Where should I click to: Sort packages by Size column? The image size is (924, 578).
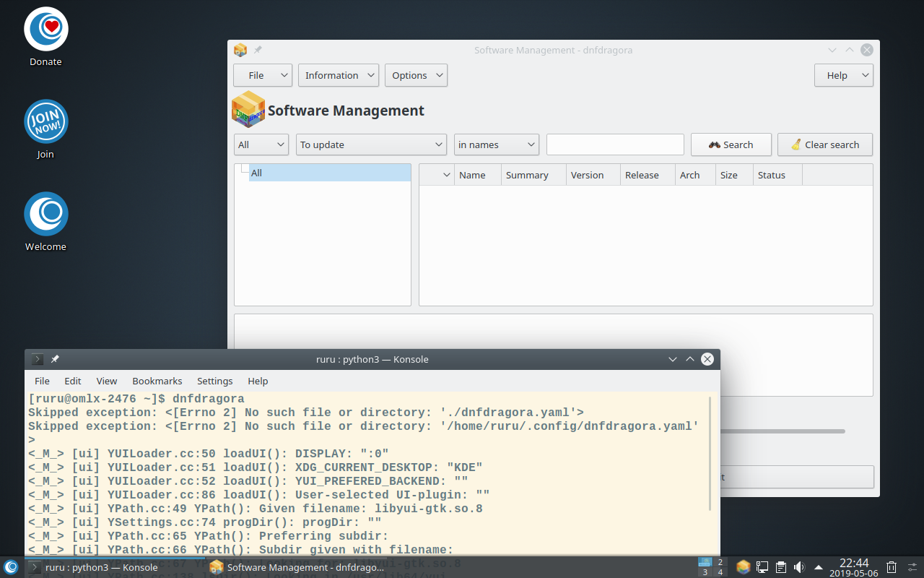tap(734, 175)
